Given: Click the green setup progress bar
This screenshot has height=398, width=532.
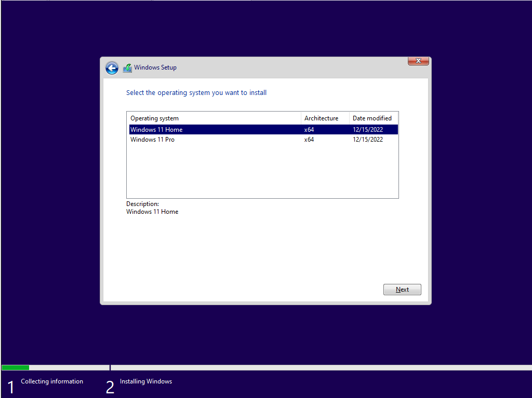Looking at the screenshot, I should (x=15, y=367).
